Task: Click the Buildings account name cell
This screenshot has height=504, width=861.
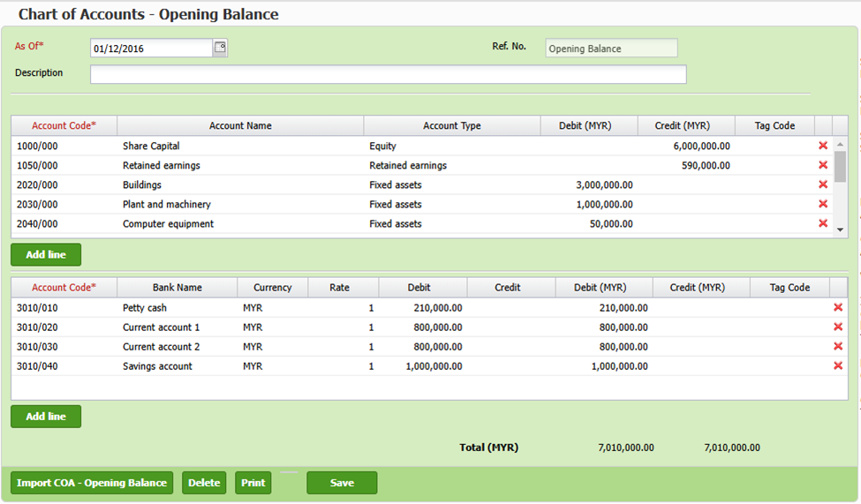Action: (x=240, y=185)
